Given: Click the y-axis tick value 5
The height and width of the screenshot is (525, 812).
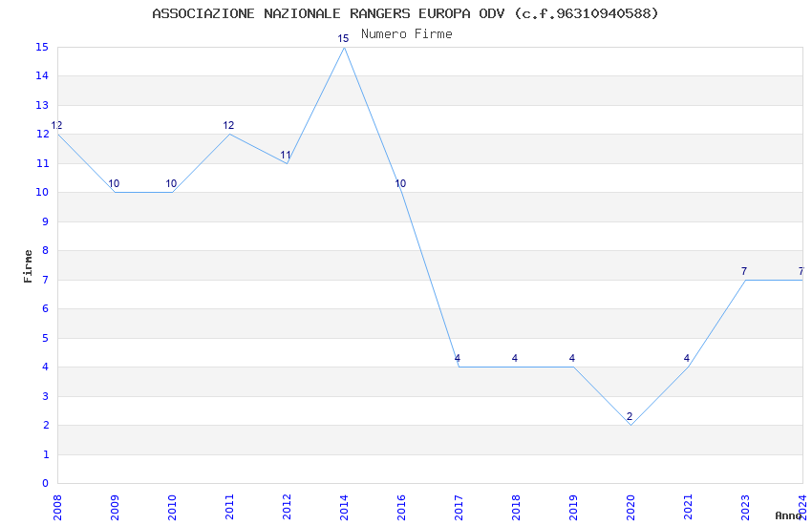Looking at the screenshot, I should point(46,338).
